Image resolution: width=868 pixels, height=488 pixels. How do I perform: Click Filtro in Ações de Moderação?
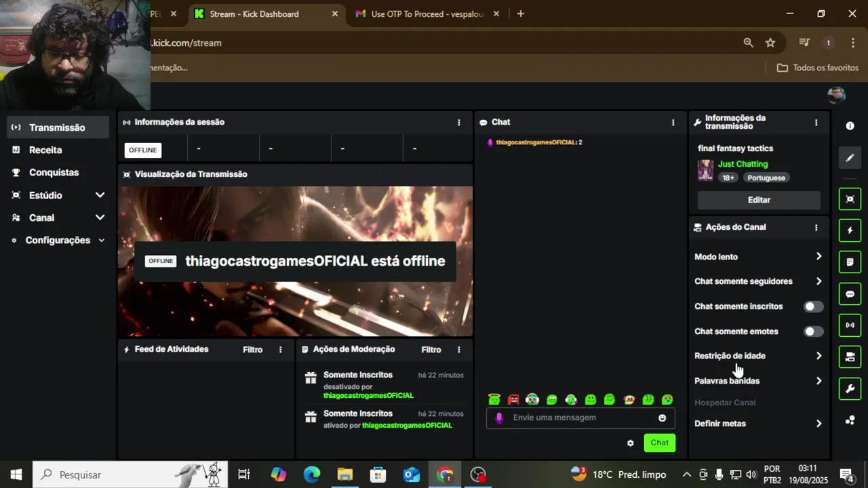(x=431, y=350)
